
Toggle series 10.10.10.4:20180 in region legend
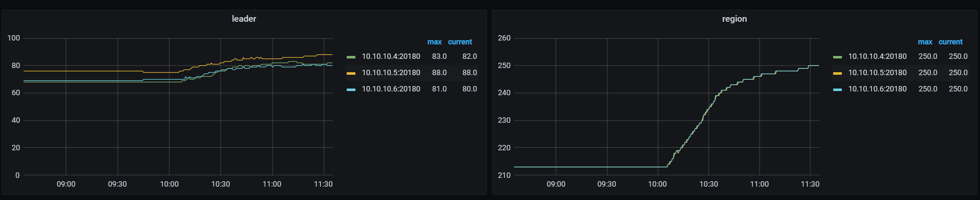[x=877, y=56]
